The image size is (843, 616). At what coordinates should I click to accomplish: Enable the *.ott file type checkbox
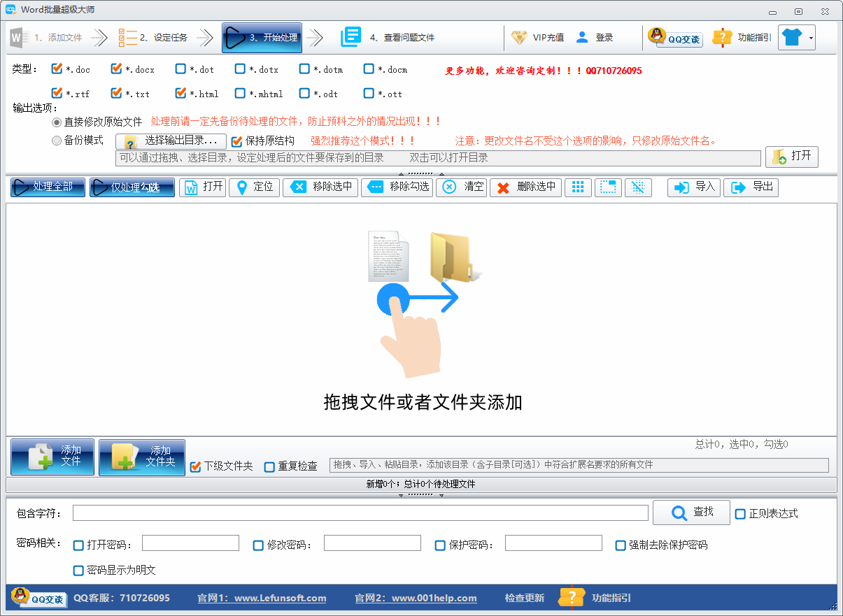369,93
